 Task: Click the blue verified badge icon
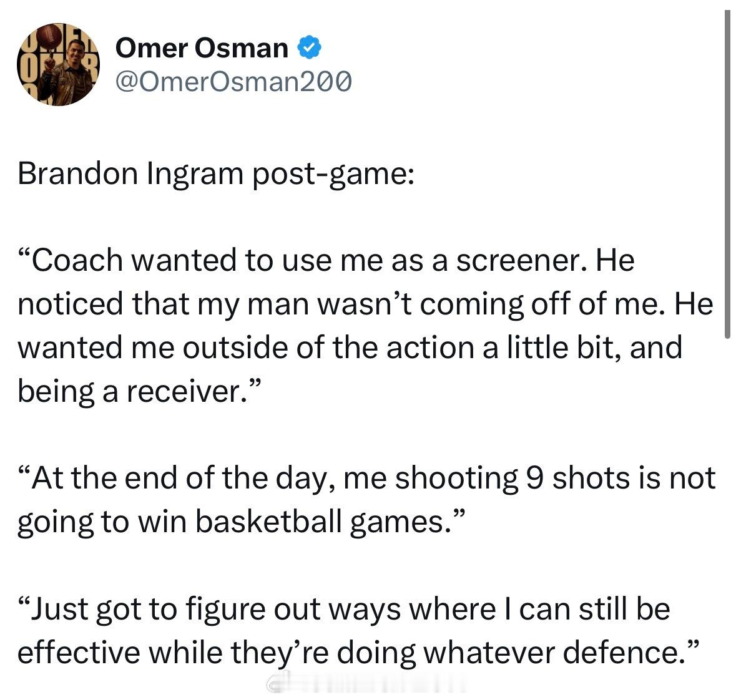(310, 47)
